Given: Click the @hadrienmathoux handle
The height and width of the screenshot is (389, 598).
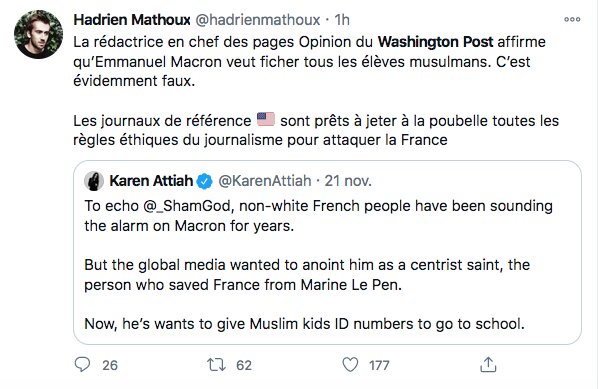Looking at the screenshot, I should (258, 20).
